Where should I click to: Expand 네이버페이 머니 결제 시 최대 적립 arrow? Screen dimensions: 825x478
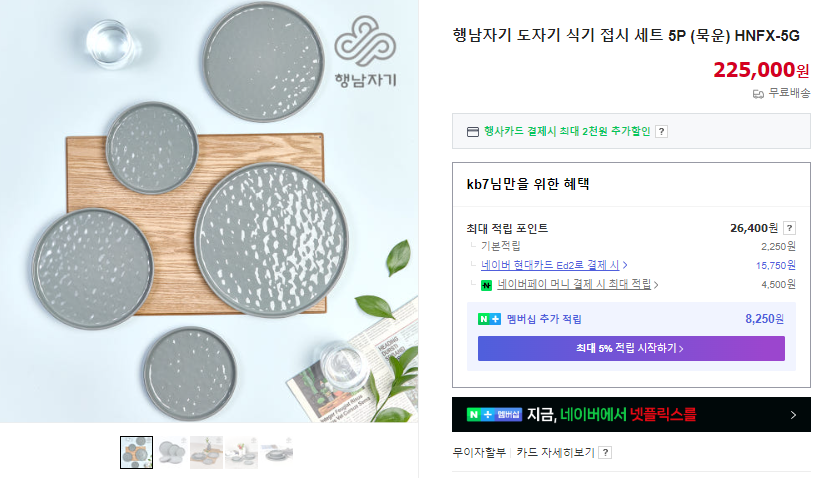coord(656,285)
